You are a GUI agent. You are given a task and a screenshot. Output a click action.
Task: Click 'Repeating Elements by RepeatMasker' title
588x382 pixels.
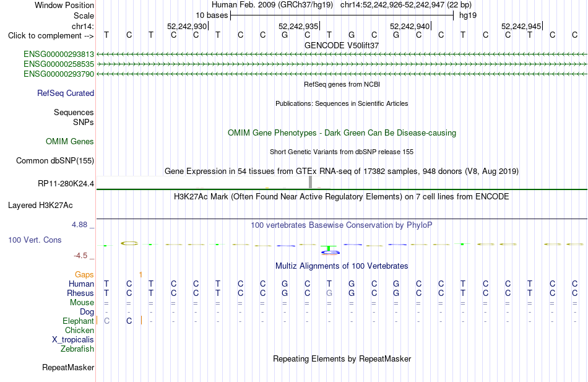pyautogui.click(x=342, y=358)
